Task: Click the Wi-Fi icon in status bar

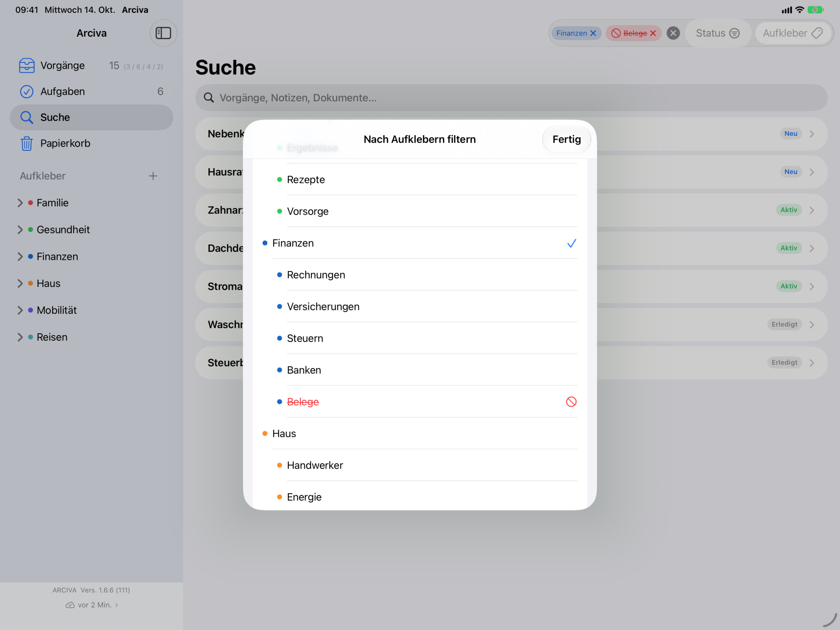Action: coord(799,10)
